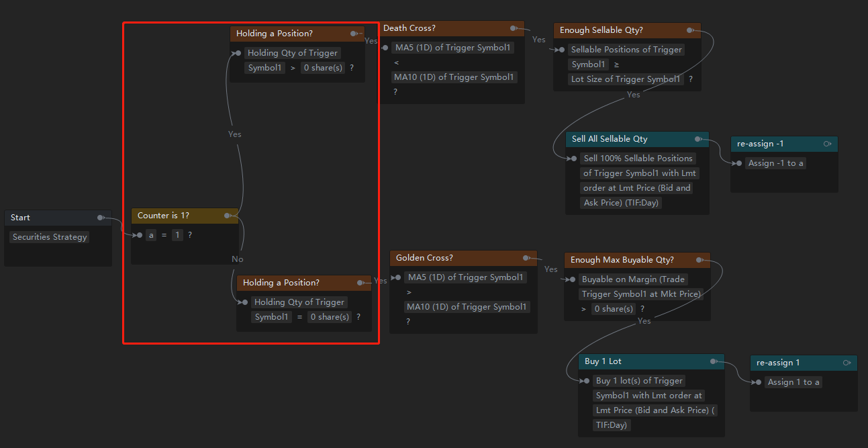The width and height of the screenshot is (868, 448).
Task: Select the 'Buy 1 Lot' node header
Action: [651, 361]
